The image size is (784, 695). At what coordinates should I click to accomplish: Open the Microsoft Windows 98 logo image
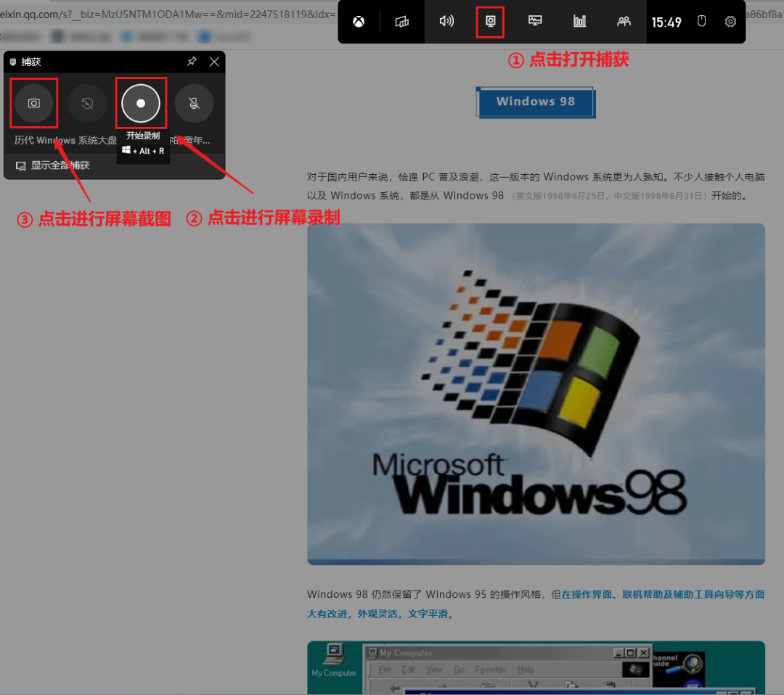coord(536,394)
